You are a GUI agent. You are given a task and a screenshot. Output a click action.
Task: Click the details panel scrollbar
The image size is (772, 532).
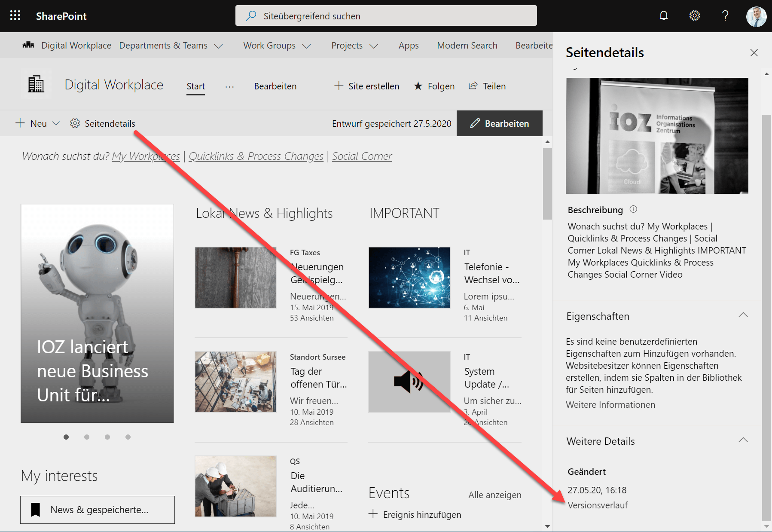coord(767,317)
